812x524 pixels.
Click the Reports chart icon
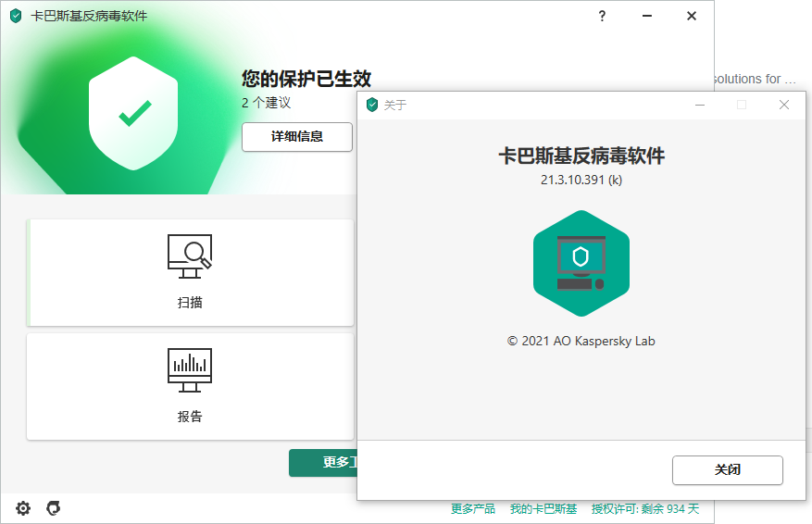tap(190, 370)
